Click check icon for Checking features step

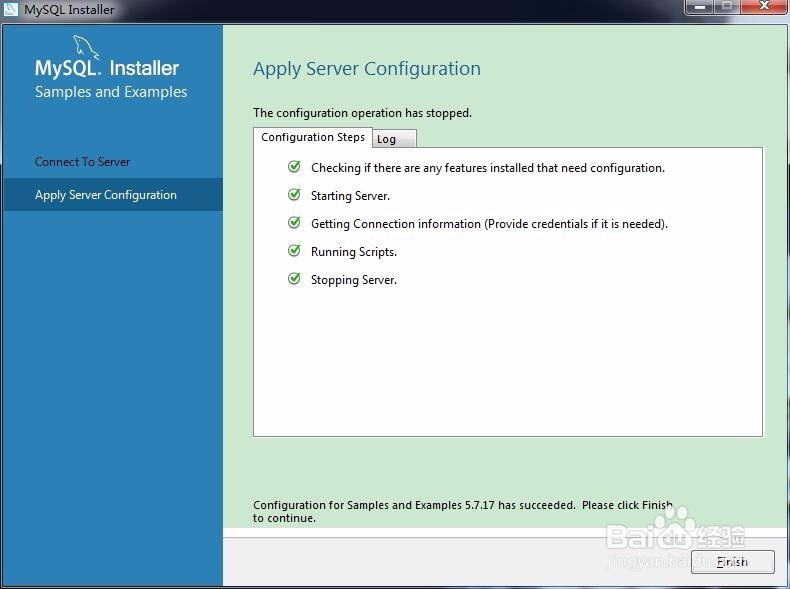(294, 166)
